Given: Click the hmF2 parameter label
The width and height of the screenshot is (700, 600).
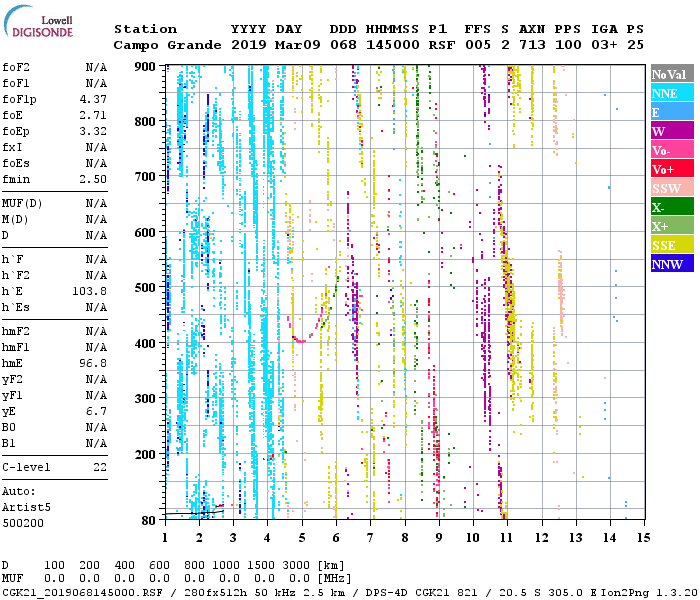Looking at the screenshot, I should coord(16,331).
